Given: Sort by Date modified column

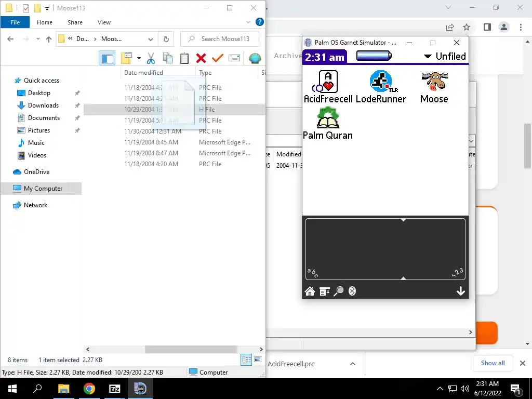Looking at the screenshot, I should point(158,73).
